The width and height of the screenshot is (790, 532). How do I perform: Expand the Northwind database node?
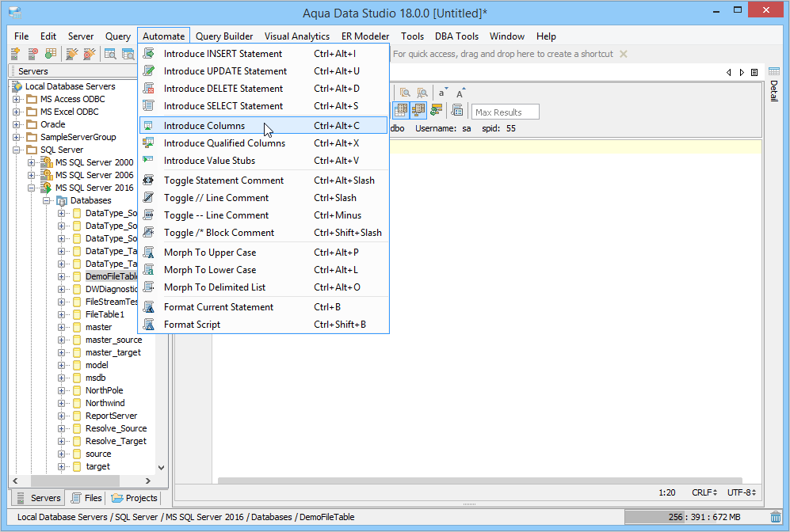62,403
